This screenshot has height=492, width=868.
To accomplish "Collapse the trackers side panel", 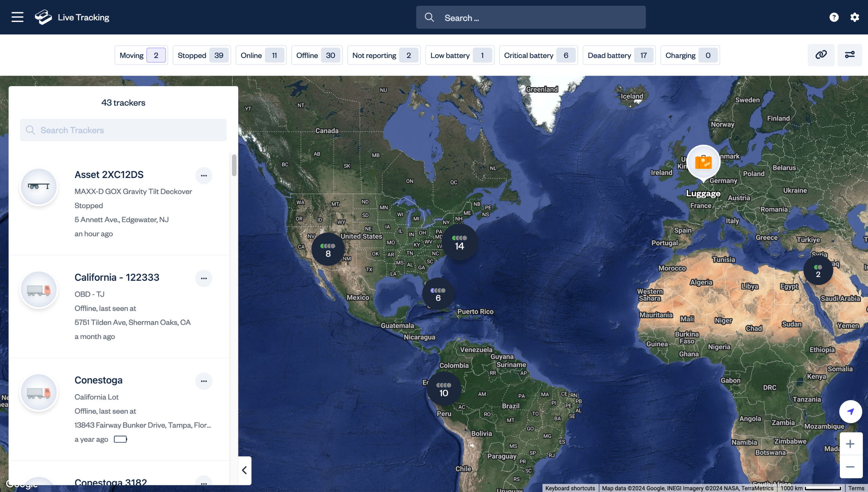I will coord(244,470).
